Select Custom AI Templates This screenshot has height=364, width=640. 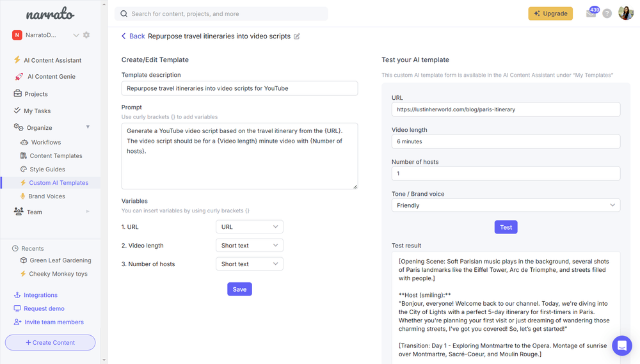[58, 183]
